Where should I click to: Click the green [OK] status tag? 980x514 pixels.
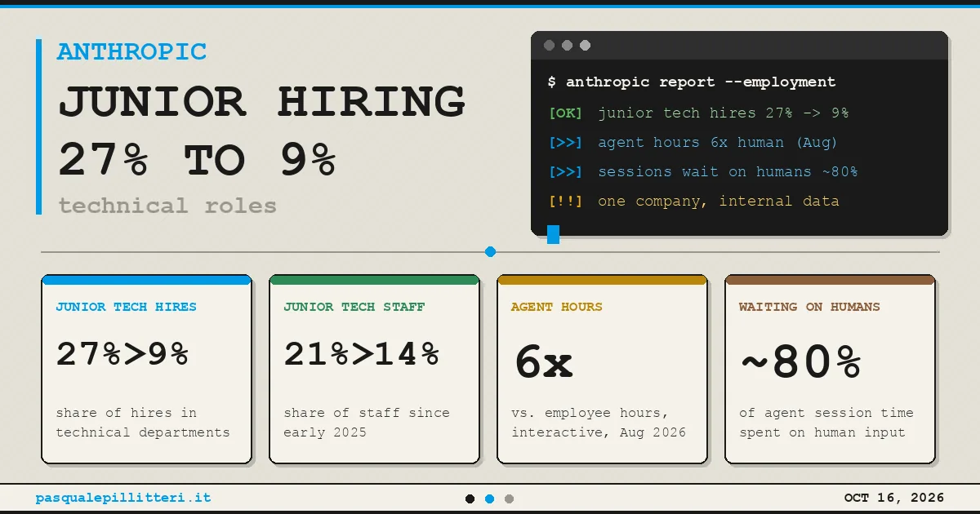tap(565, 113)
